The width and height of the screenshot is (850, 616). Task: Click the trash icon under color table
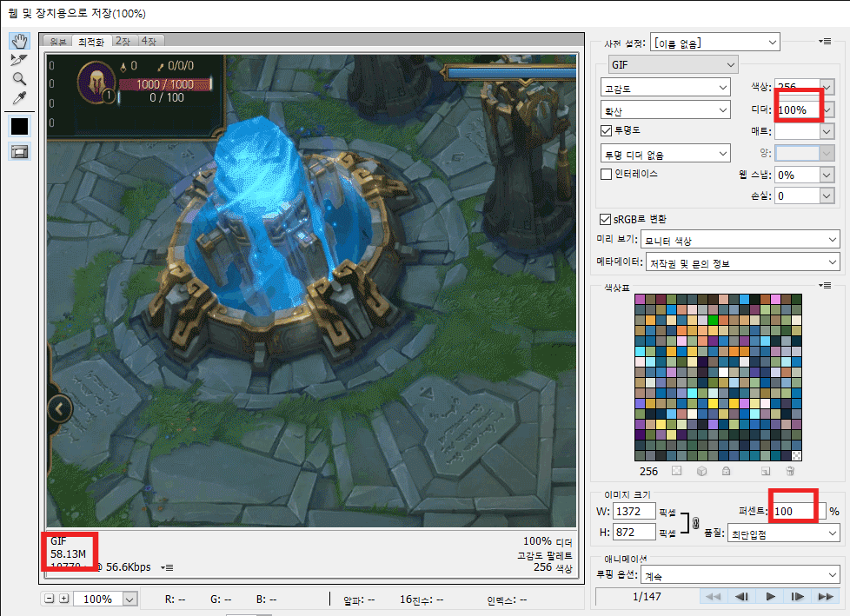click(x=790, y=471)
